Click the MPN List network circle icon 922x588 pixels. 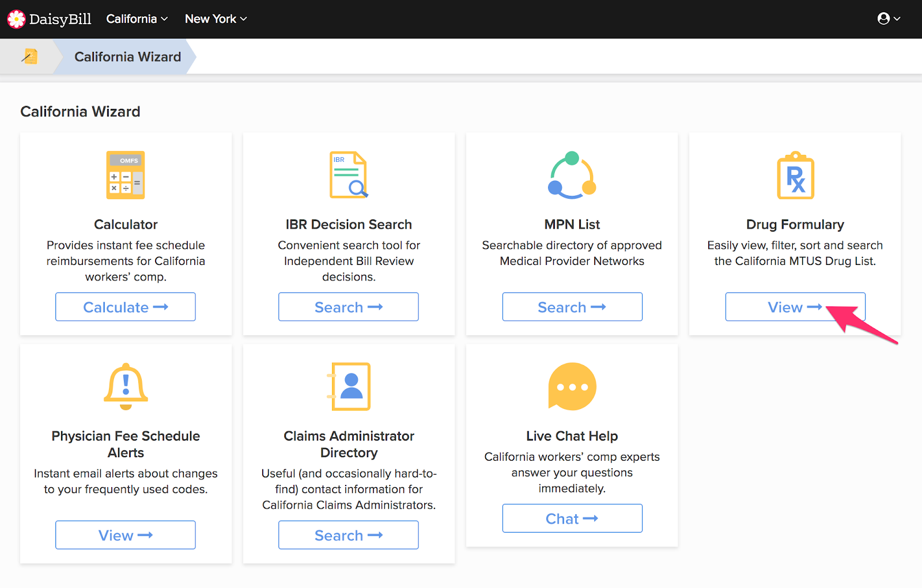click(572, 175)
